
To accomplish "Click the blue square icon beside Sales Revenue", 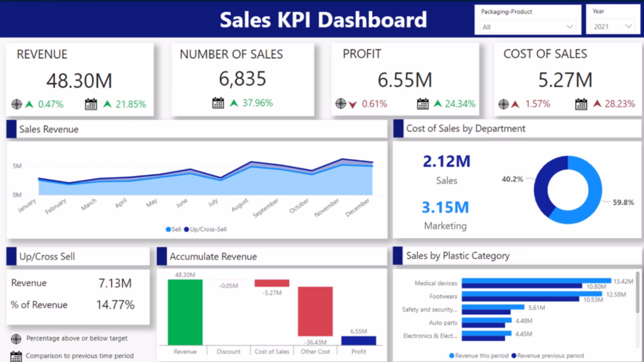I will tap(11, 129).
